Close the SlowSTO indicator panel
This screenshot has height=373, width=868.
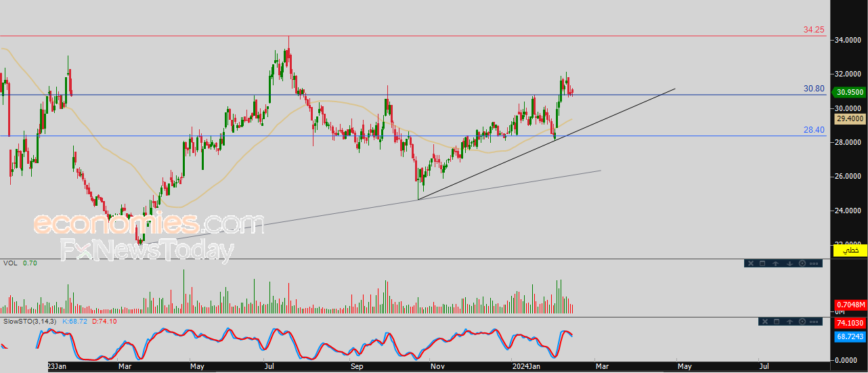click(x=765, y=322)
